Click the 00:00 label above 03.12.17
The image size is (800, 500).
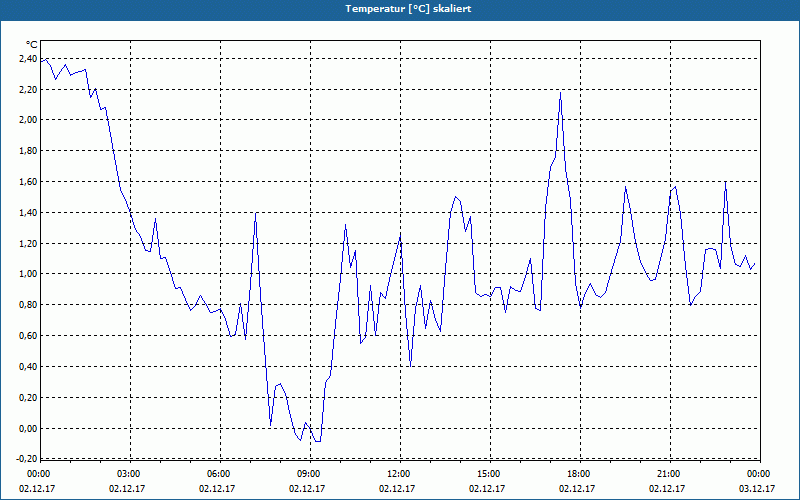click(x=757, y=474)
